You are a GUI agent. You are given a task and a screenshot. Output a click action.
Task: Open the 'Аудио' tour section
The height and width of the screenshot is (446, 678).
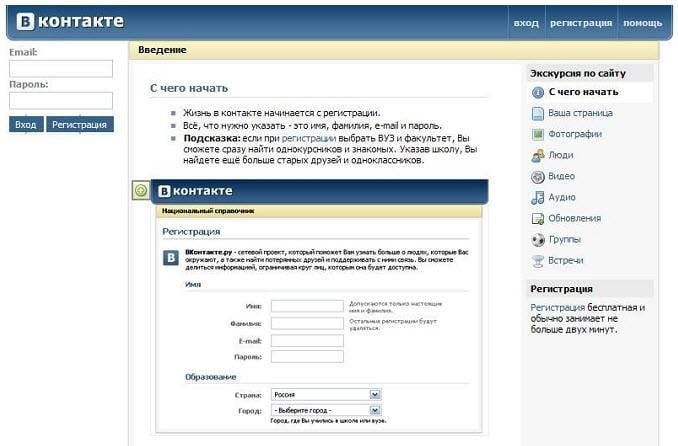coord(562,197)
